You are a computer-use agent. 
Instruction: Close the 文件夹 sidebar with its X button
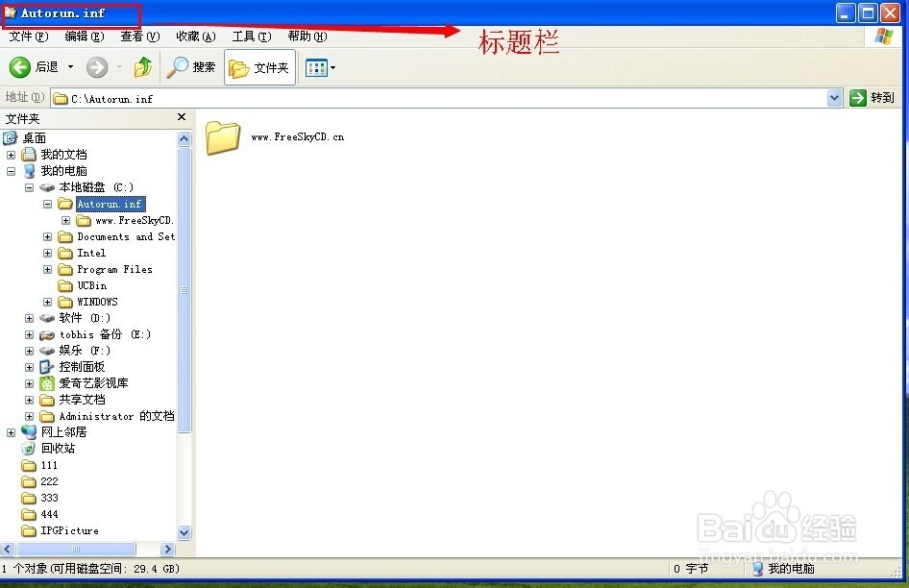coord(180,117)
